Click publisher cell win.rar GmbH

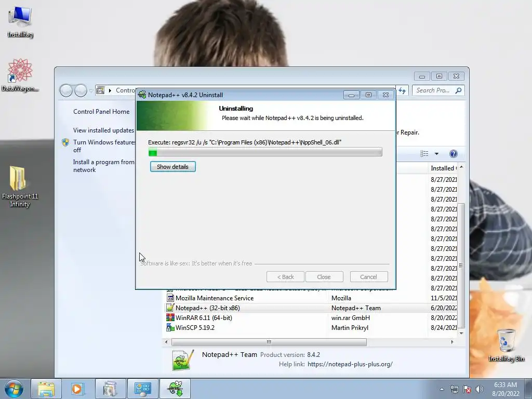click(x=351, y=318)
